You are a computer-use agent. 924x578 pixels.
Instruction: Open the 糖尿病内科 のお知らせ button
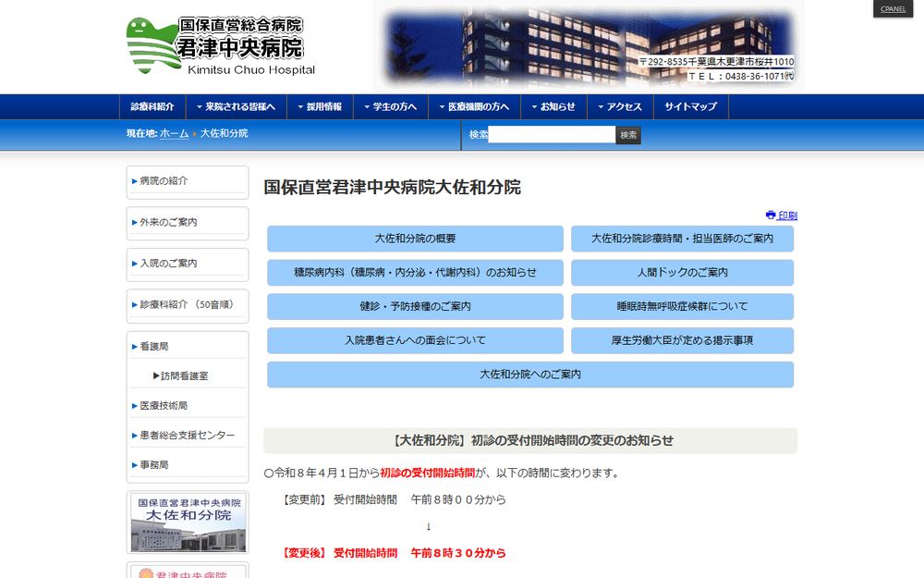pos(415,273)
